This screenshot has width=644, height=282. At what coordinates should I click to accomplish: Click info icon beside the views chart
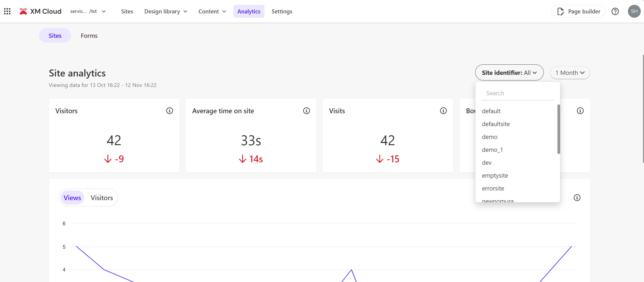tap(577, 198)
